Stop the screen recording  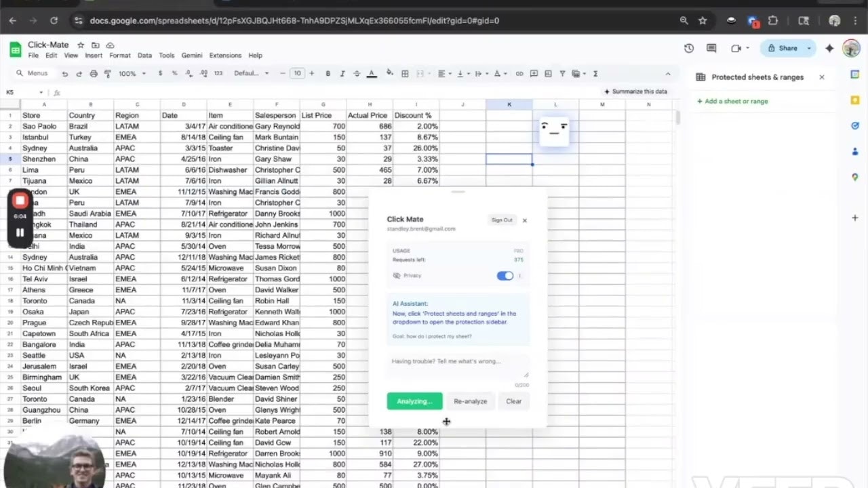point(20,201)
